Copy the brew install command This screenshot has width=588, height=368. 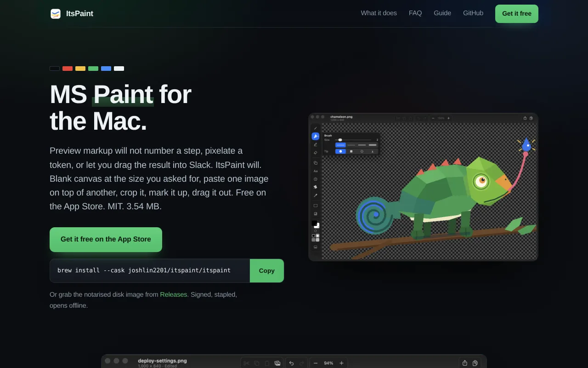tap(267, 270)
